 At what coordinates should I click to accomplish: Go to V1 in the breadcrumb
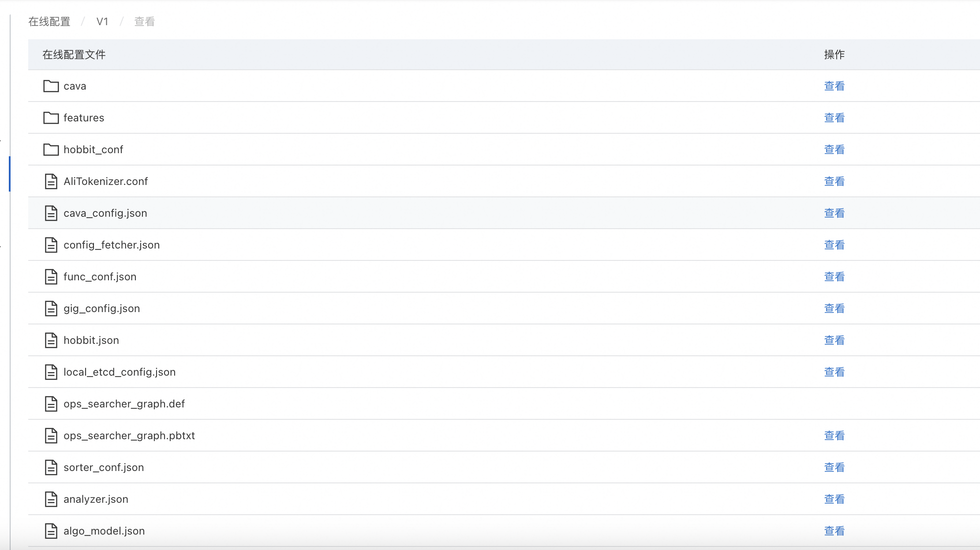pyautogui.click(x=102, y=22)
